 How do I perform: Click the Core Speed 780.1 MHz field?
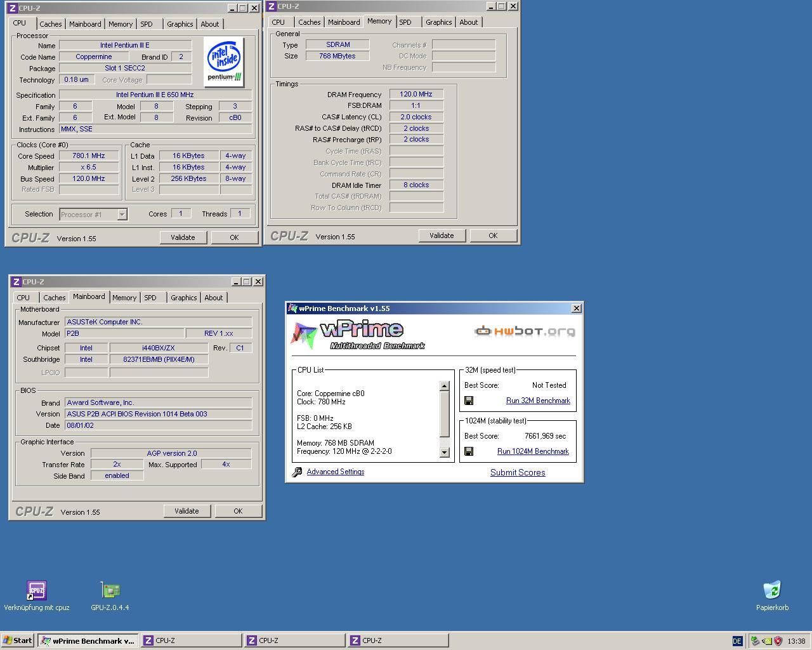pos(89,156)
